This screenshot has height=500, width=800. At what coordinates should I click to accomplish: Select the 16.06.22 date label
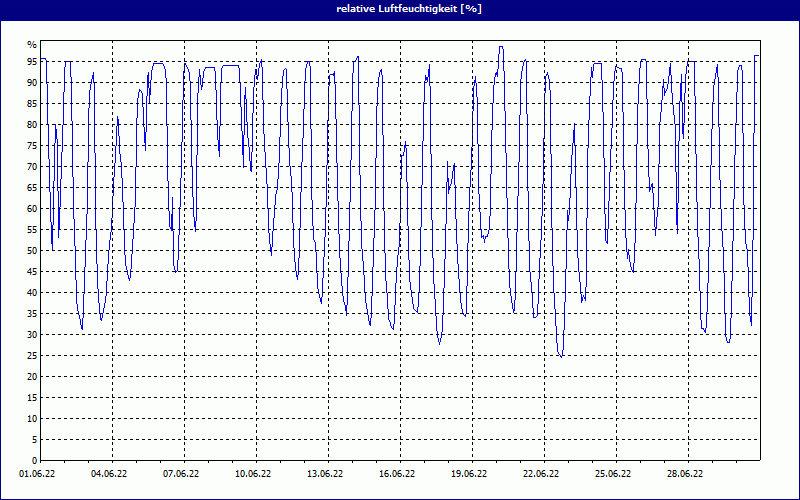tap(398, 474)
